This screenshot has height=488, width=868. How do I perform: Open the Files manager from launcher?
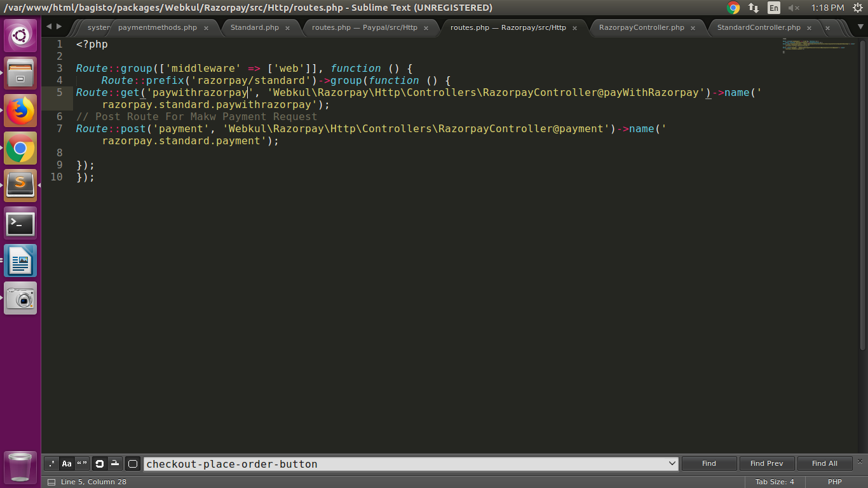[x=20, y=72]
